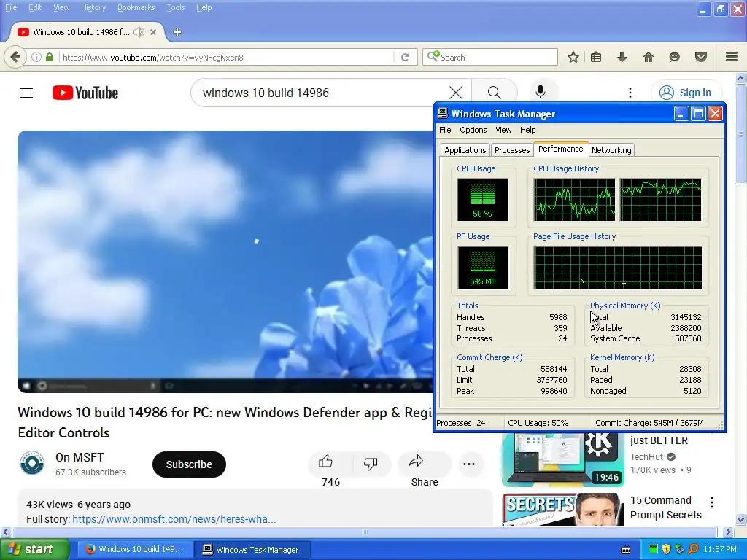
Task: Click the magnifier tray icon near clock
Action: 693,550
